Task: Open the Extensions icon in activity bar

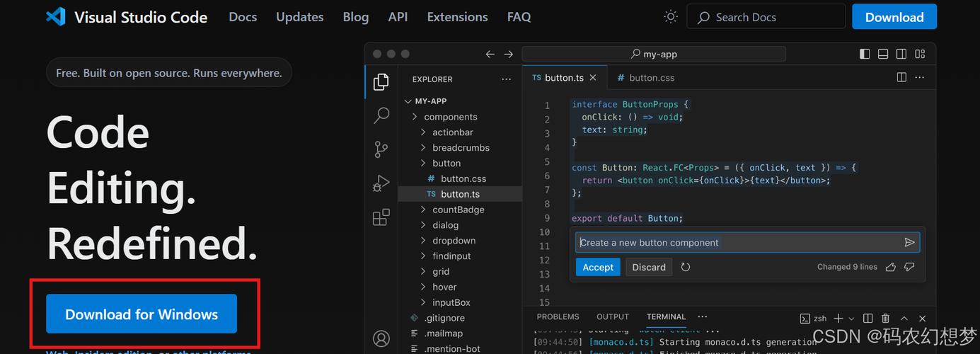Action: click(x=381, y=217)
